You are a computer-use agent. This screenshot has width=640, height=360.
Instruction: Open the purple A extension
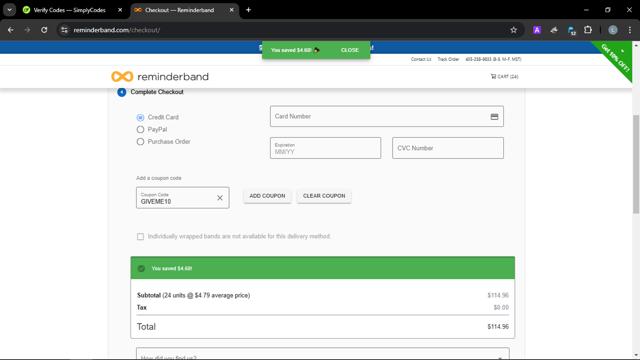click(x=537, y=30)
